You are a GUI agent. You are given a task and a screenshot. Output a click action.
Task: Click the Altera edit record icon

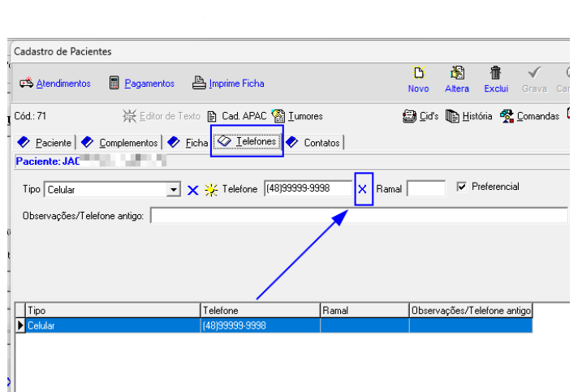(x=457, y=74)
